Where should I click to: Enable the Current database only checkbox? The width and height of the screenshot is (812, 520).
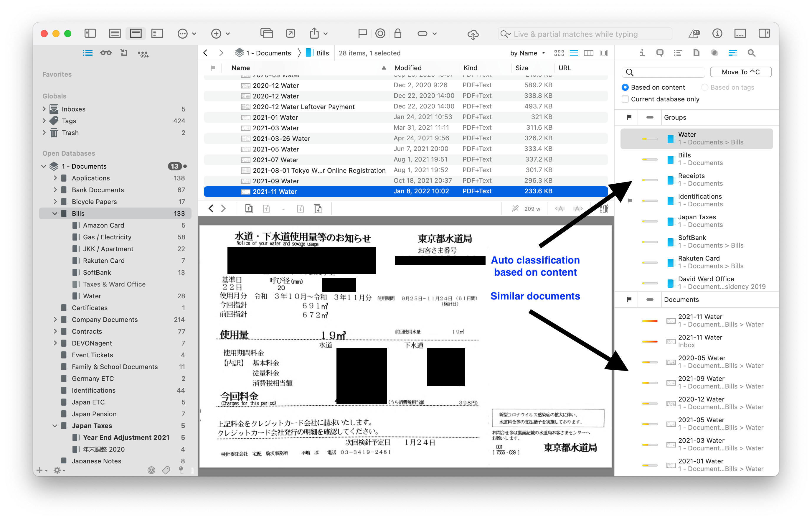pyautogui.click(x=625, y=99)
